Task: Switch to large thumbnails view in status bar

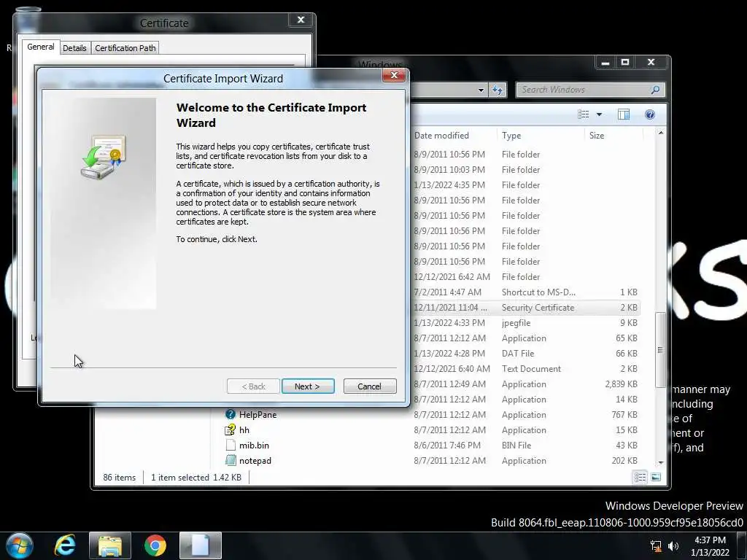Action: point(656,477)
